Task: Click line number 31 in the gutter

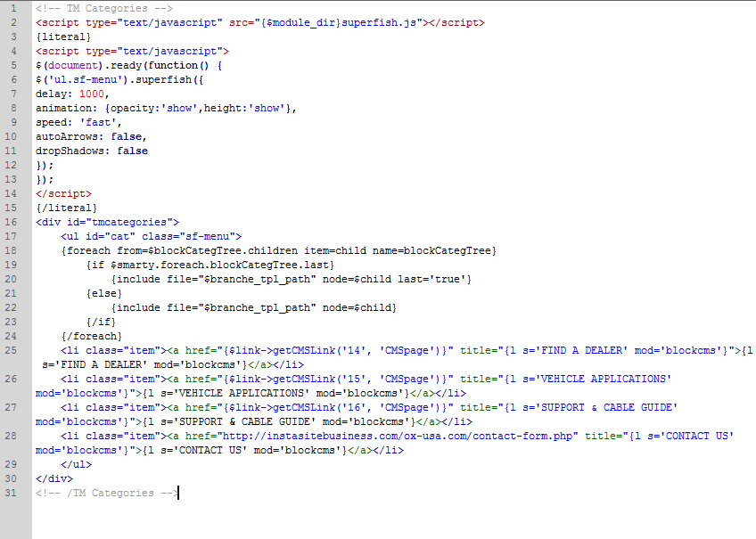Action: [x=11, y=493]
